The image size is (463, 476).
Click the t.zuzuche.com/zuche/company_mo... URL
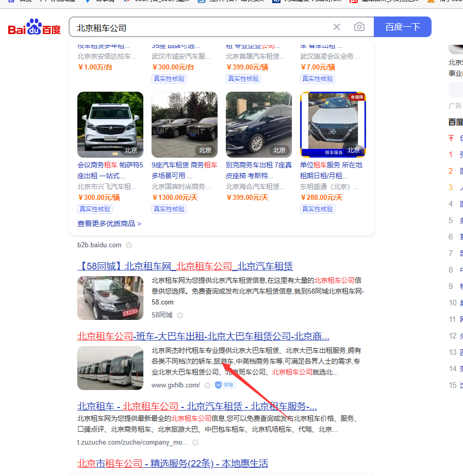coord(133,443)
